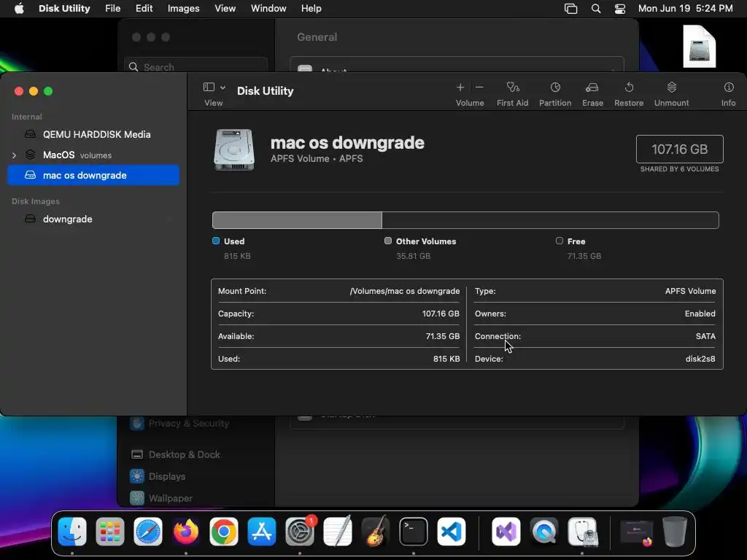Open System Settings Dock icon
The height and width of the screenshot is (560, 747).
click(x=300, y=532)
